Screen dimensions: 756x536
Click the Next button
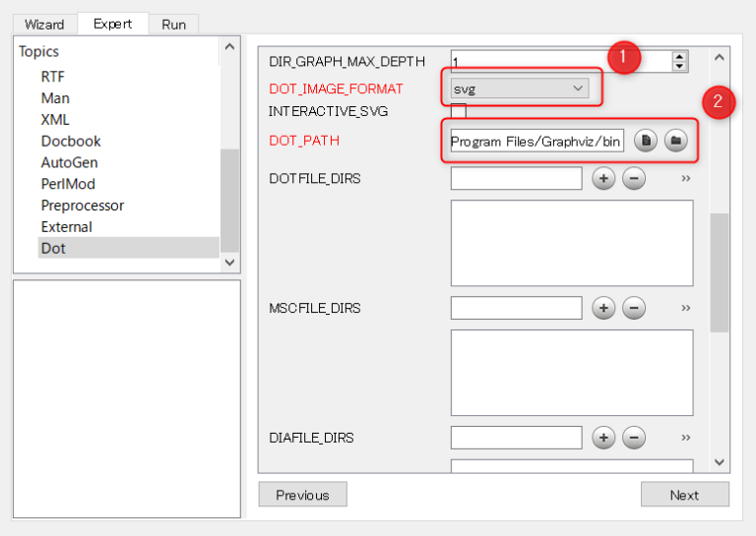click(684, 495)
